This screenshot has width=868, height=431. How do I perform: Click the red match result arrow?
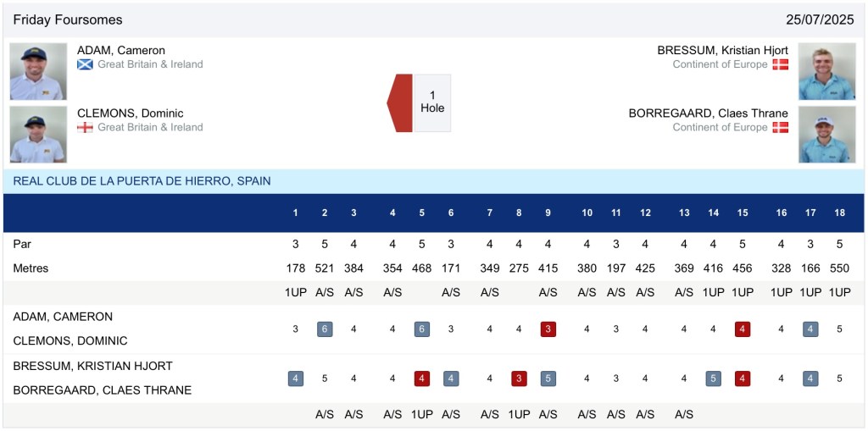[400, 103]
